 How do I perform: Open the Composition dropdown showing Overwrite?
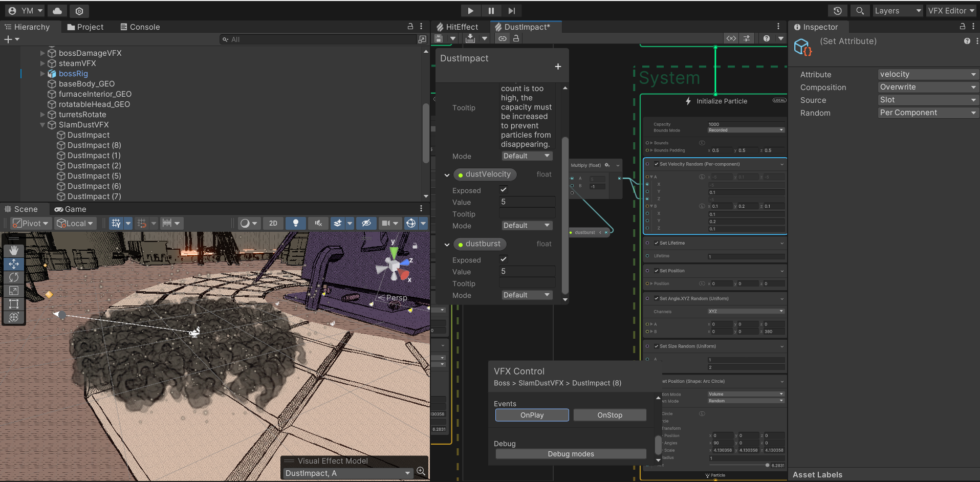pyautogui.click(x=927, y=87)
